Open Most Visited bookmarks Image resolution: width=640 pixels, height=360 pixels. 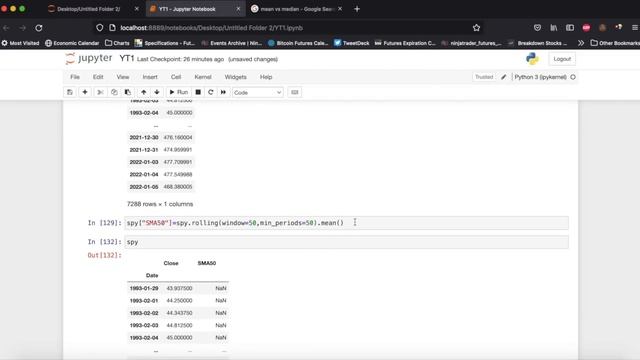[x=20, y=43]
